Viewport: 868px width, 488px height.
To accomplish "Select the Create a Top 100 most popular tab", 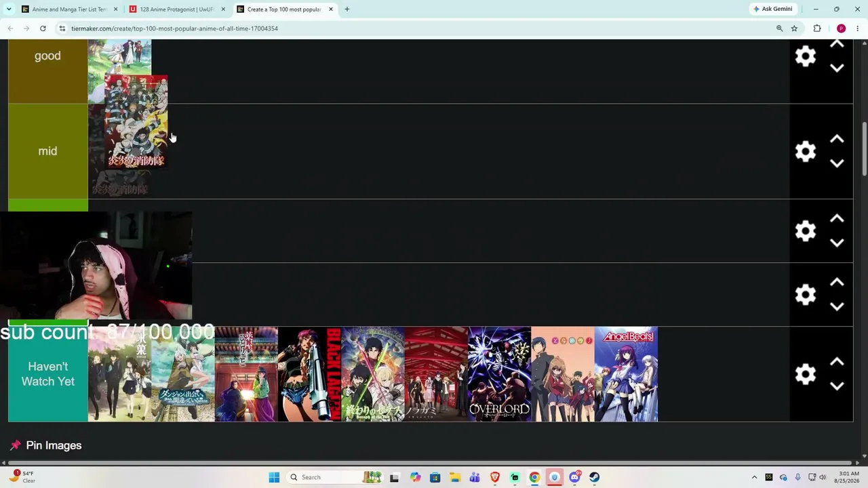I will [x=284, y=9].
